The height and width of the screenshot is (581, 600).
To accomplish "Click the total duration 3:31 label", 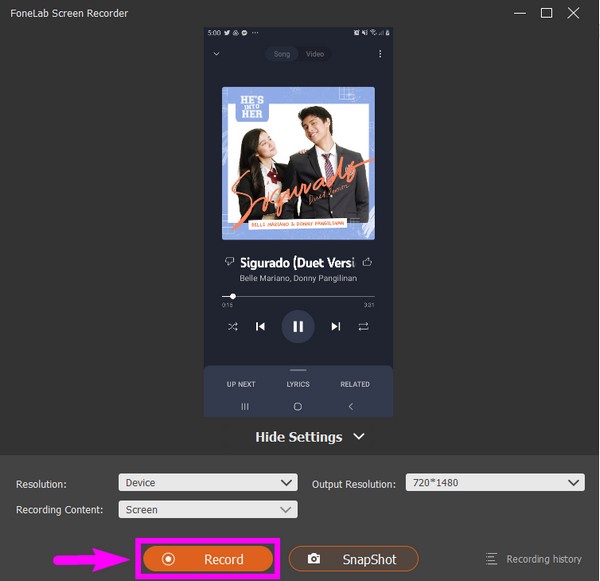I will [x=369, y=305].
